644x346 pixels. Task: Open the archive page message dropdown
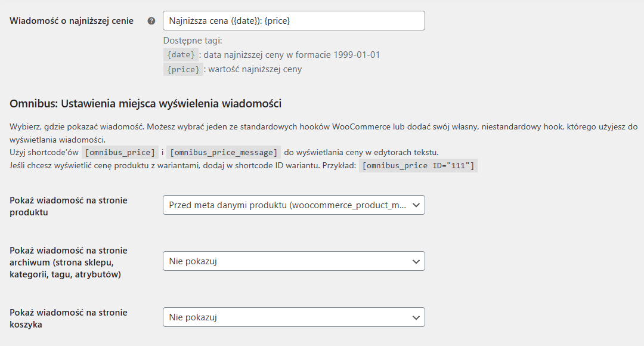(293, 261)
